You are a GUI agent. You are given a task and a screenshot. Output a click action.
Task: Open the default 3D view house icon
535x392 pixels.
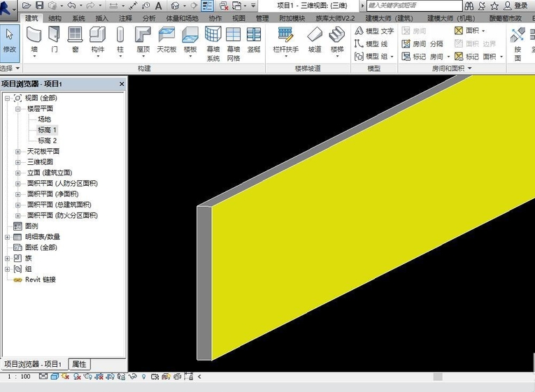coord(175,6)
